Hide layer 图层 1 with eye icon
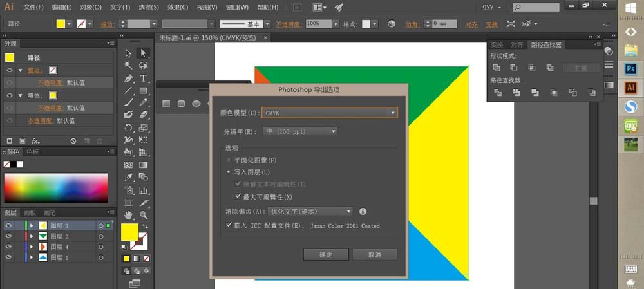644x289 pixels. pos(8,257)
